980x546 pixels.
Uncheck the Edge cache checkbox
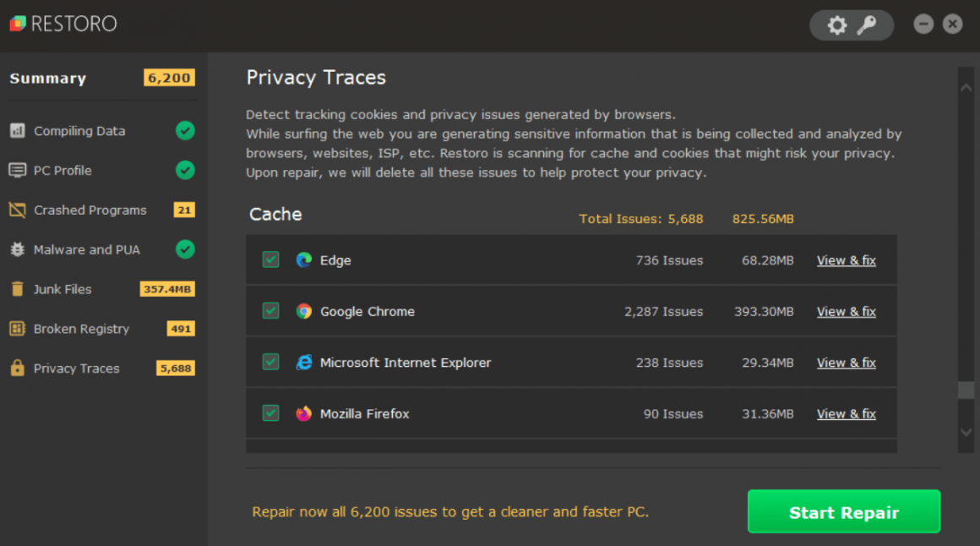(x=270, y=259)
